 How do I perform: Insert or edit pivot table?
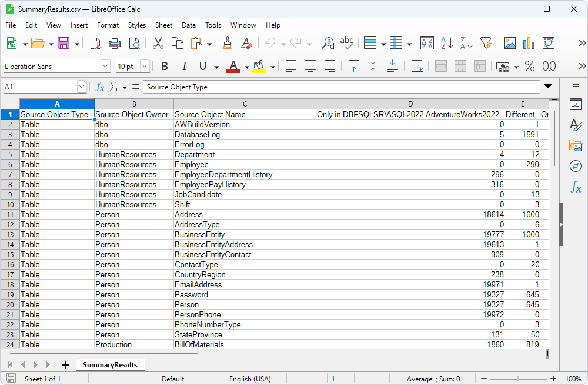548,43
